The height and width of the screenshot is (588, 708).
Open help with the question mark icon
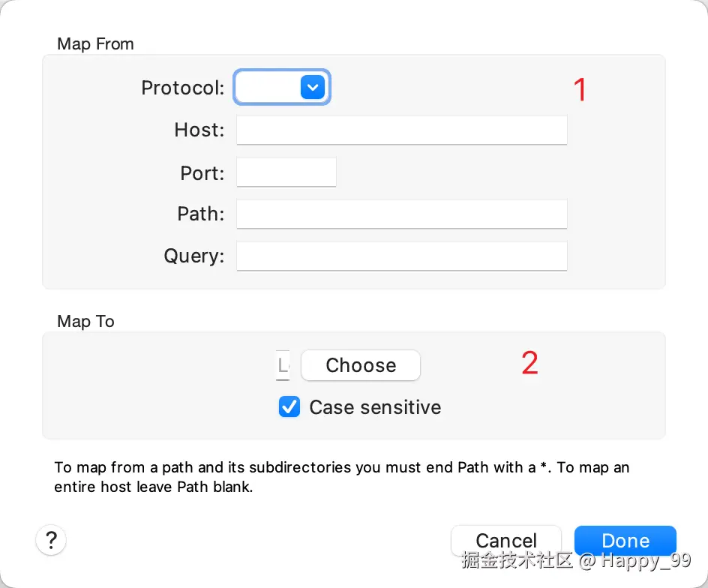pyautogui.click(x=51, y=539)
